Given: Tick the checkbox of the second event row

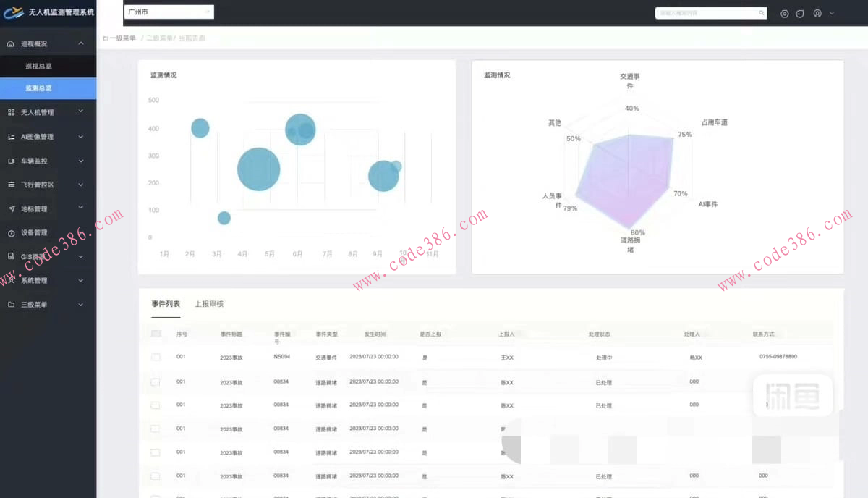Looking at the screenshot, I should (156, 381).
